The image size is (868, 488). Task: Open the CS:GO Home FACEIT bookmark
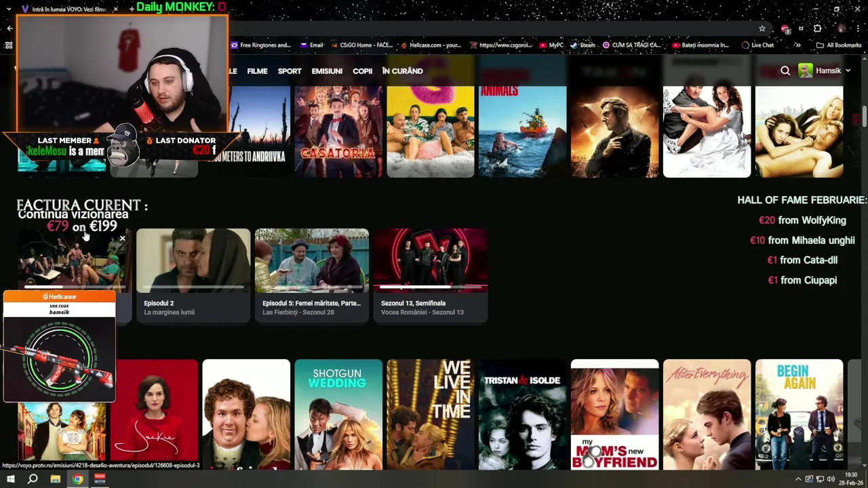coord(361,45)
